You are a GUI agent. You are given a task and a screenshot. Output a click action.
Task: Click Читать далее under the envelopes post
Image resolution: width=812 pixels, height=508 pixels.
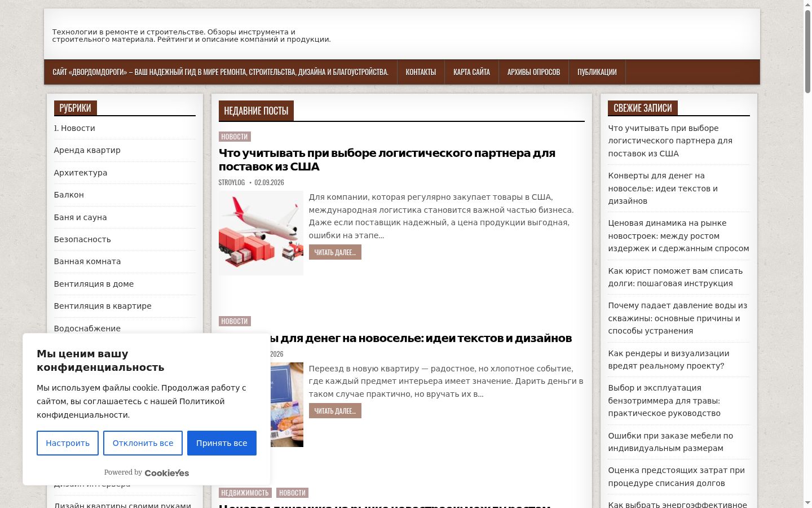click(335, 411)
